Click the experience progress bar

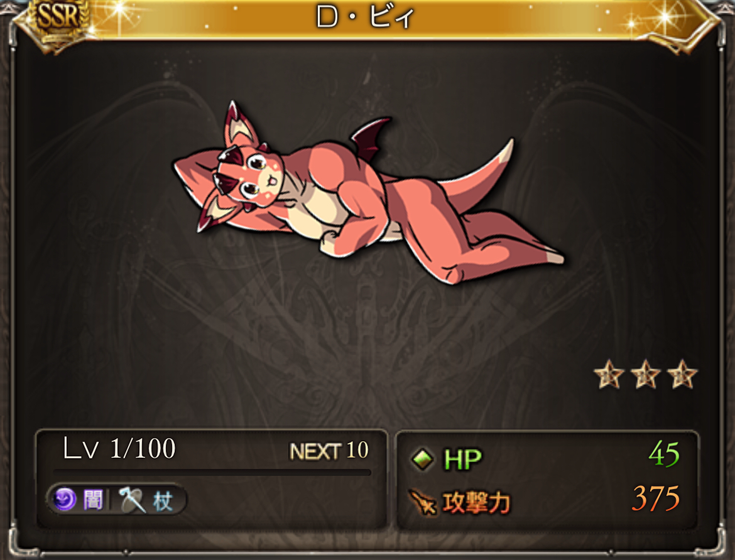[x=212, y=472]
